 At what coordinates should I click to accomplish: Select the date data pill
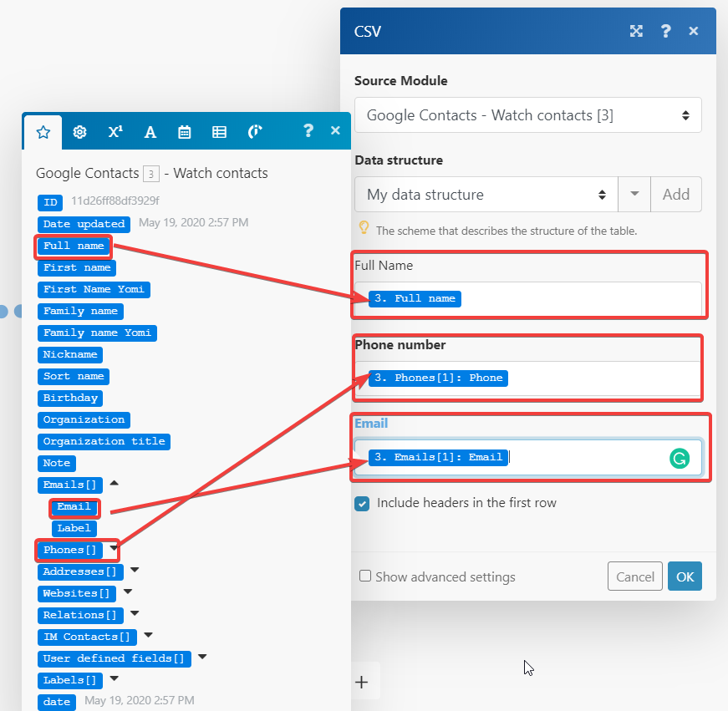click(57, 702)
